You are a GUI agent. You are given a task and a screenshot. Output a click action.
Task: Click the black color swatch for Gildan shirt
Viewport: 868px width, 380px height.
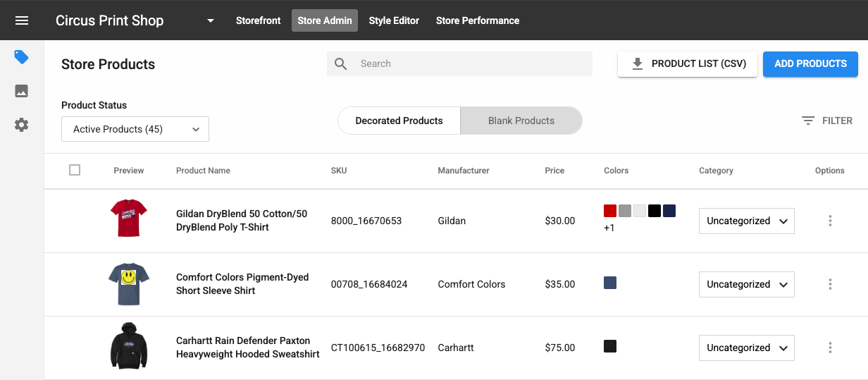point(655,211)
